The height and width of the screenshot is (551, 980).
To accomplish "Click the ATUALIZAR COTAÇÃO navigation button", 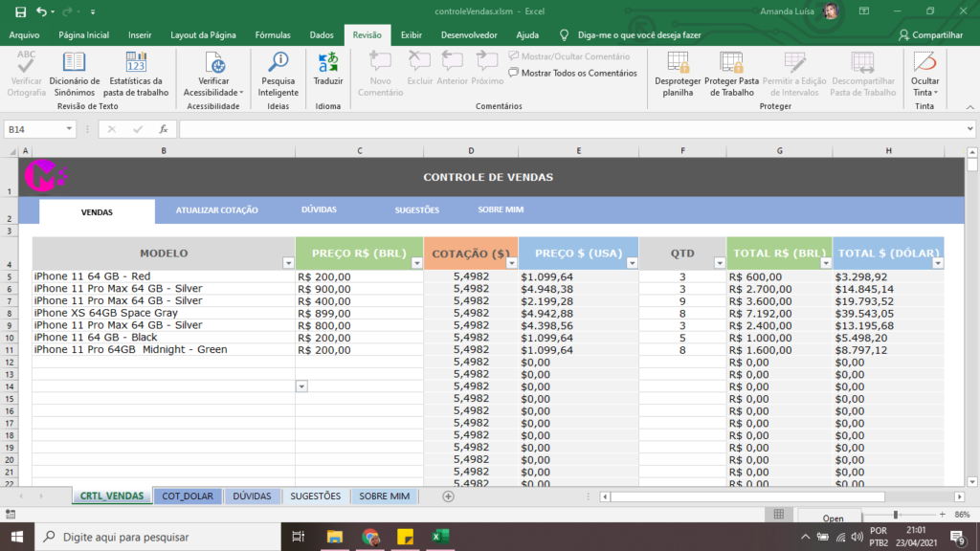I will pos(217,209).
